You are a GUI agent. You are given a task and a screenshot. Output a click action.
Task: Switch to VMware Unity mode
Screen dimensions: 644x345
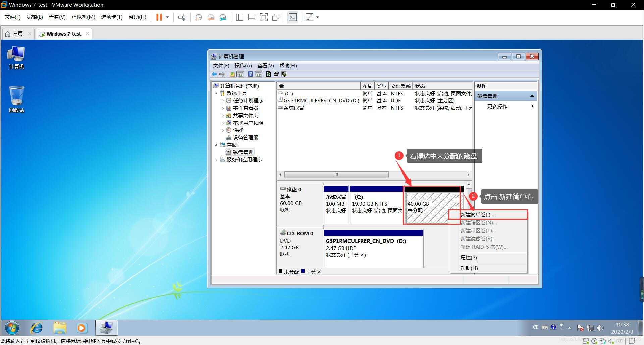[x=276, y=17]
